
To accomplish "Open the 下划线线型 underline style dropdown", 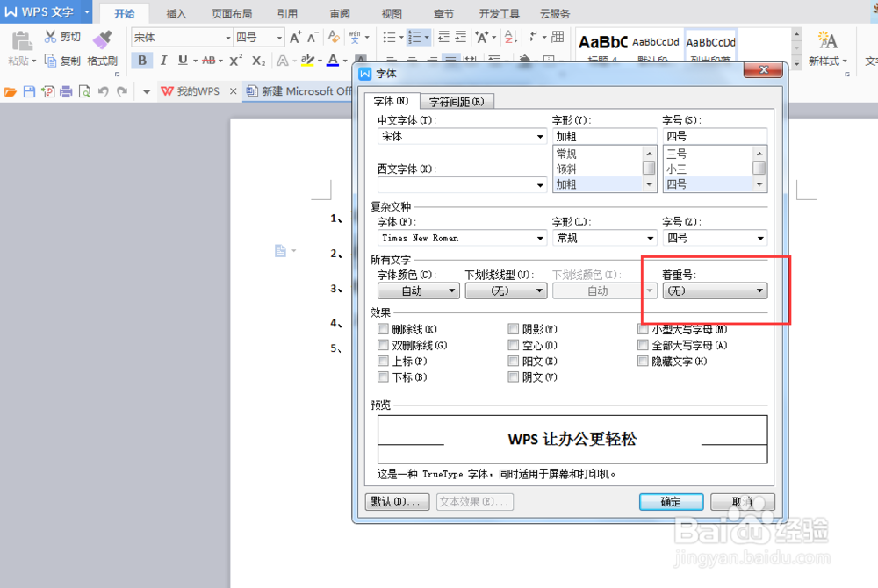I will (507, 290).
